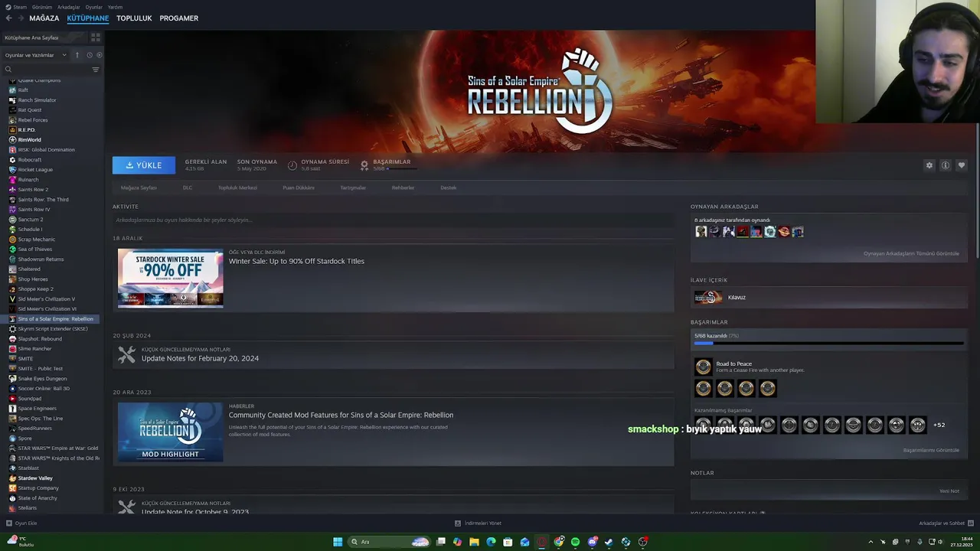Open Chrome from the taskbar

coord(558,542)
